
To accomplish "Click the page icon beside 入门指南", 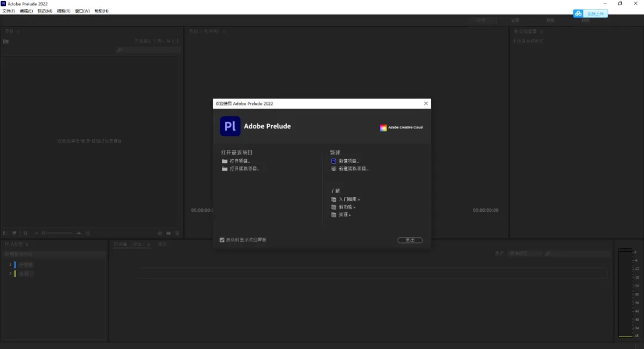I will pos(333,199).
